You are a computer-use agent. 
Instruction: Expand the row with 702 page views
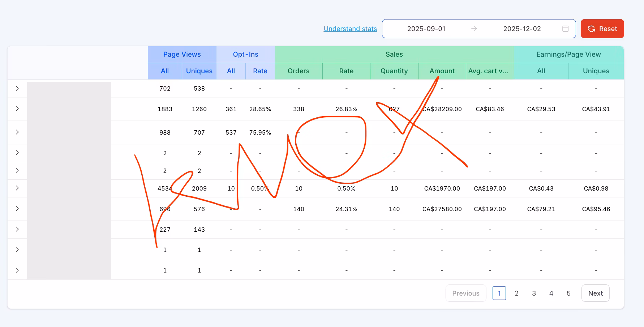(17, 88)
